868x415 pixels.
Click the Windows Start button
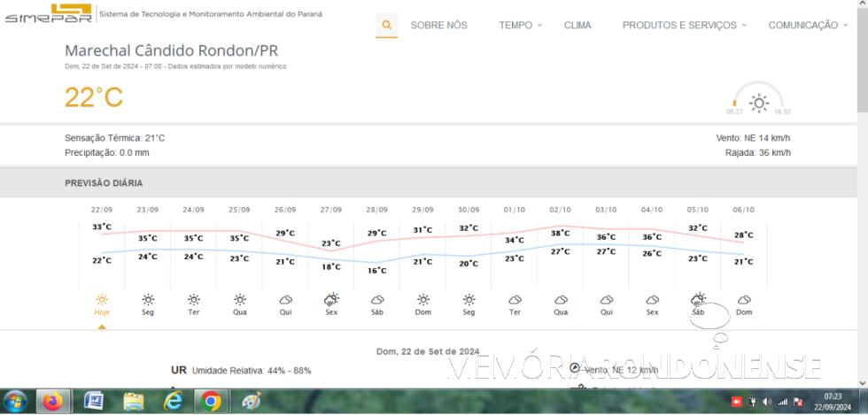click(x=15, y=402)
